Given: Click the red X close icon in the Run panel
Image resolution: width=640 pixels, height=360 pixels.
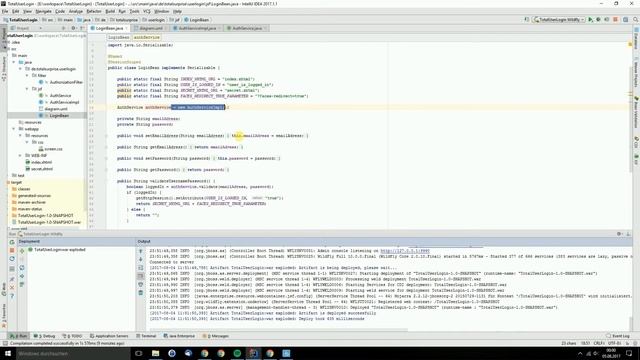Looking at the screenshot, I should click(x=12, y=287).
